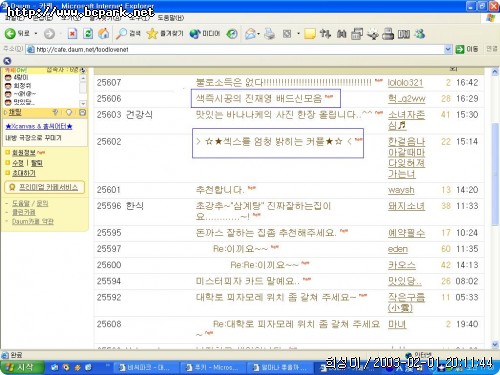The image size is (500, 375).
Task: Click the blue links-bar arrow icon
Action: pos(7,61)
